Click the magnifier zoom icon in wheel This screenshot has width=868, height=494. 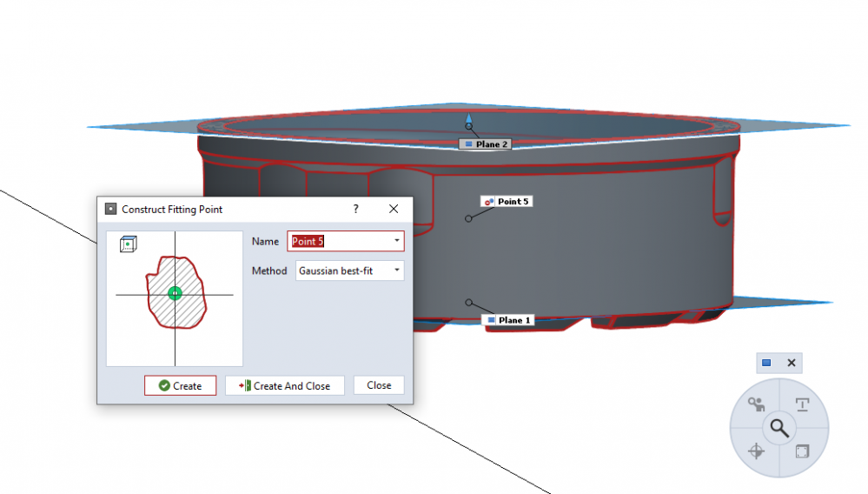779,428
